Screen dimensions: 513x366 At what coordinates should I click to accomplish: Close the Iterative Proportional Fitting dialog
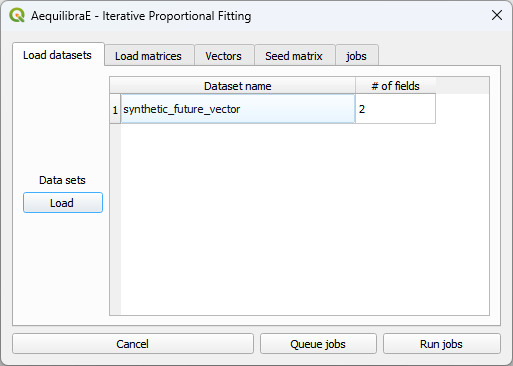497,15
